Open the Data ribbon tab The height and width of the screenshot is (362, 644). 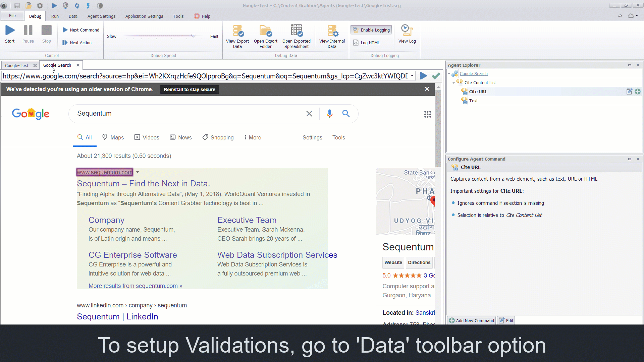click(x=73, y=16)
